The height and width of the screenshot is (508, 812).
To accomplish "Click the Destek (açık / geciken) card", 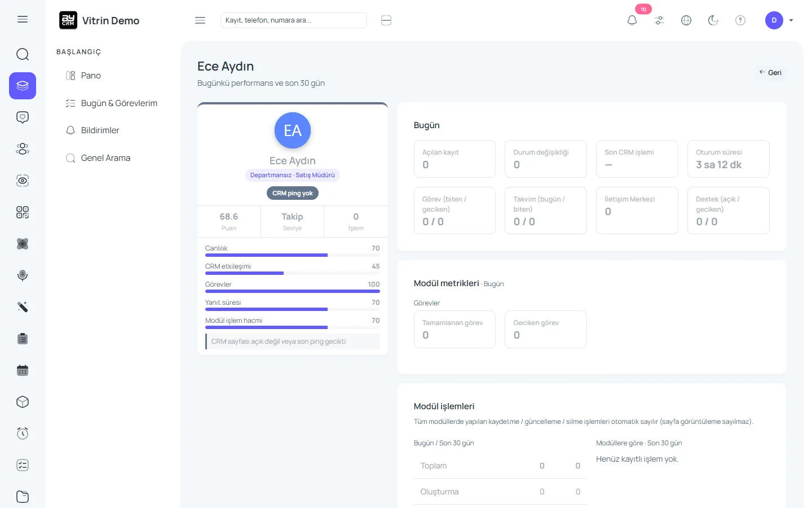I will (729, 211).
